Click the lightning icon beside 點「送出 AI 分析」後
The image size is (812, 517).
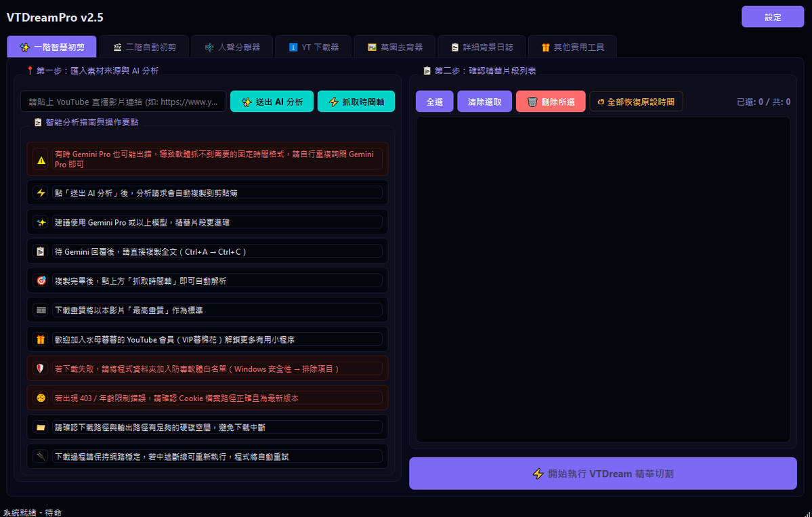pyautogui.click(x=41, y=192)
